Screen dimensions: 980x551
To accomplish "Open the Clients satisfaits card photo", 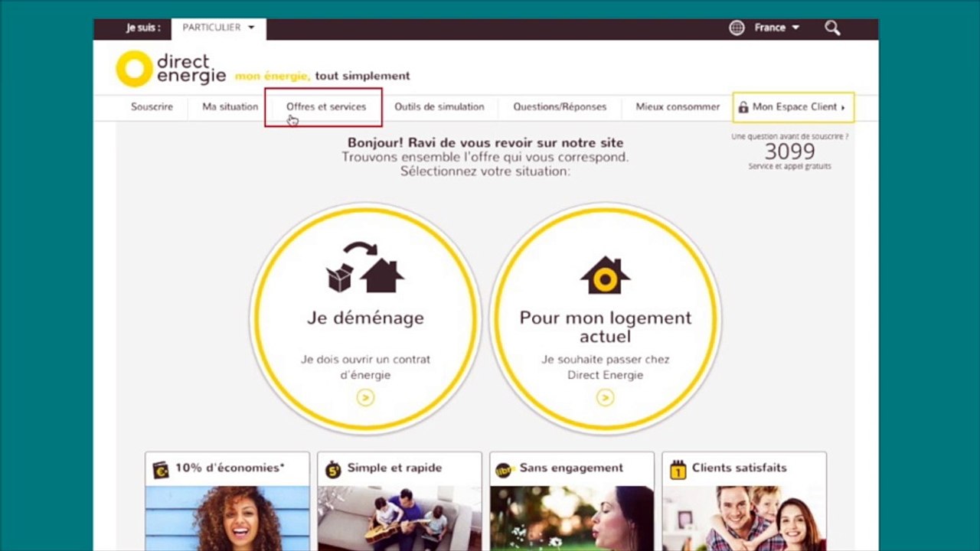I will point(744,518).
